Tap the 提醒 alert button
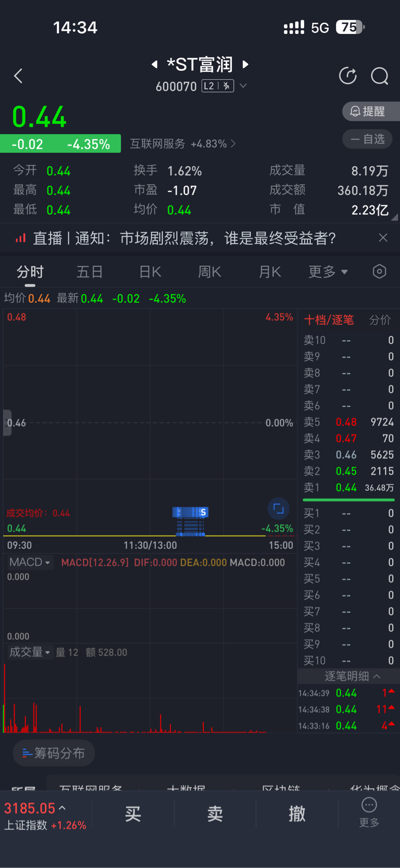The width and height of the screenshot is (400, 868). (x=371, y=111)
